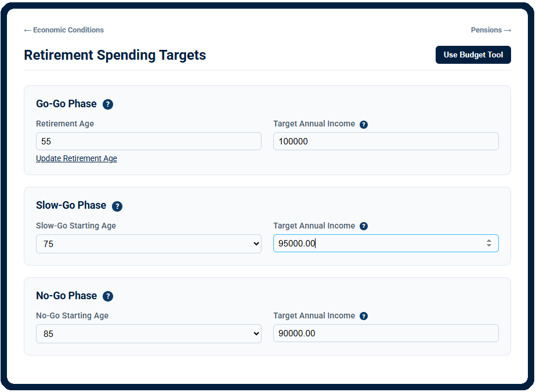The image size is (536, 392).
Task: Focus the No-Go income field showing 90000.00
Action: [386, 333]
